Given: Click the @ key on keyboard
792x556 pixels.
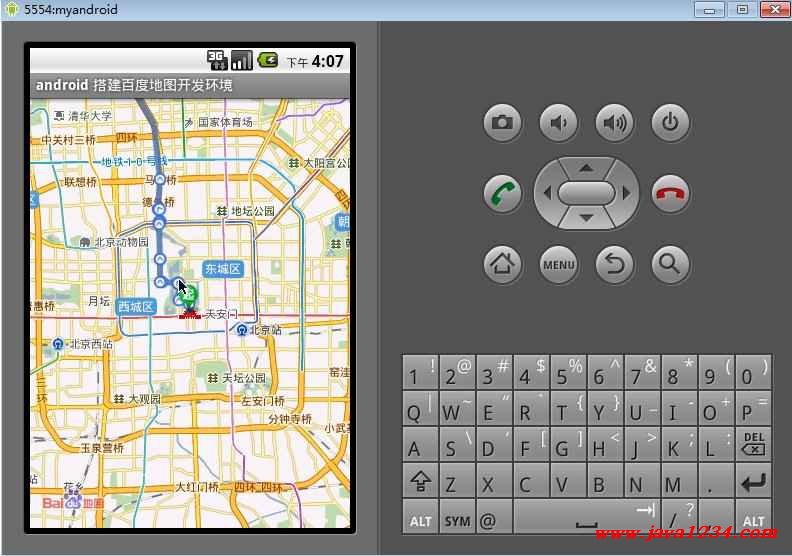Looking at the screenshot, I should coord(494,517).
